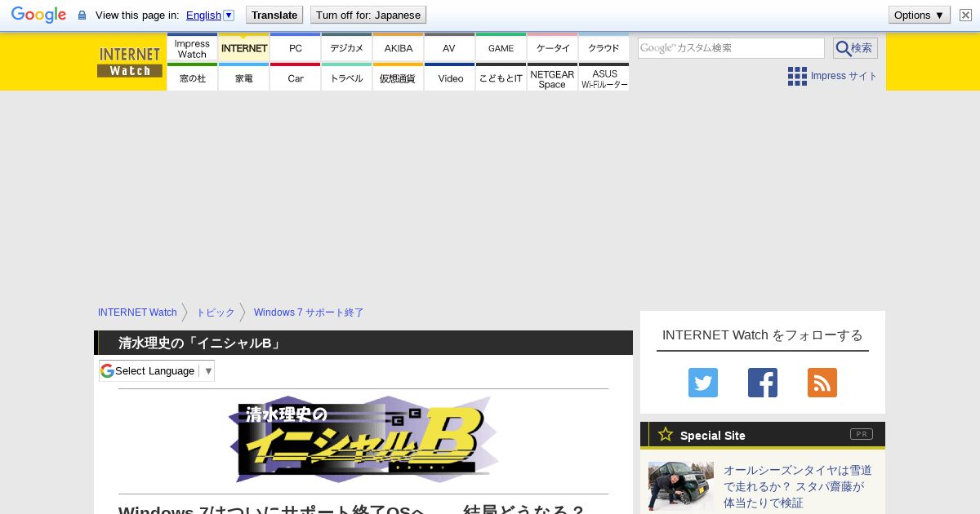Screen dimensions: 980x514
Task: Click the Translate button
Action: pyautogui.click(x=274, y=15)
